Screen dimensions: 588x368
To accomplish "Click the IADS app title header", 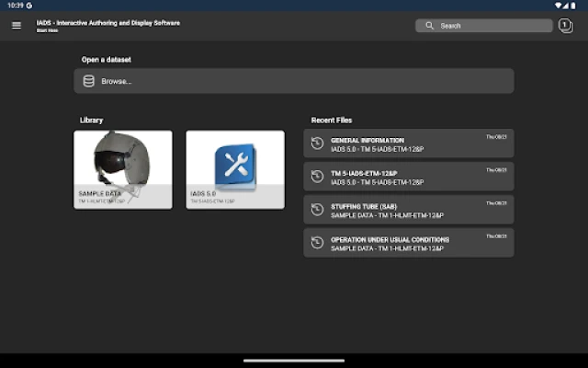I will point(108,23).
